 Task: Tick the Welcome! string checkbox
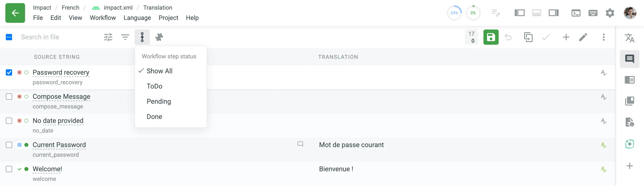coord(9,169)
